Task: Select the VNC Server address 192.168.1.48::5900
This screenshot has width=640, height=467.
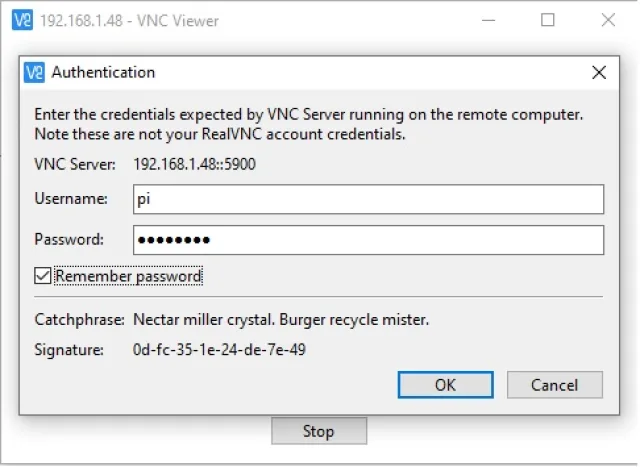Action: (194, 164)
